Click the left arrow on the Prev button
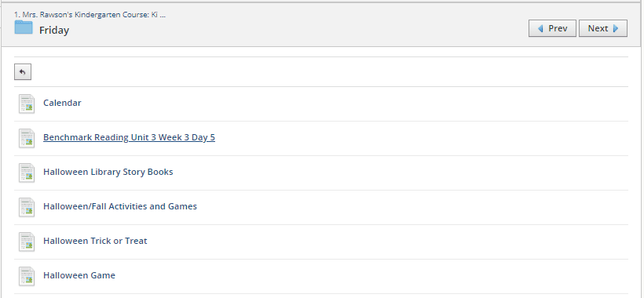The height and width of the screenshot is (298, 644). pyautogui.click(x=540, y=28)
